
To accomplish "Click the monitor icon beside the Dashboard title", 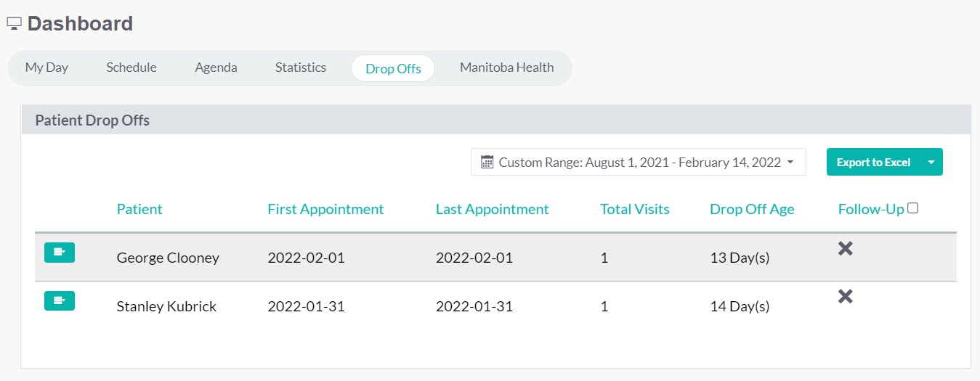I will [14, 24].
